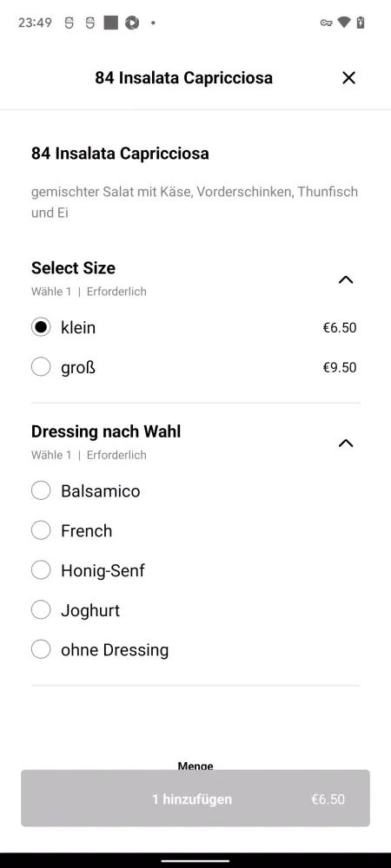Collapse the Select Size section
Image resolution: width=391 pixels, height=868 pixels.
pos(346,279)
